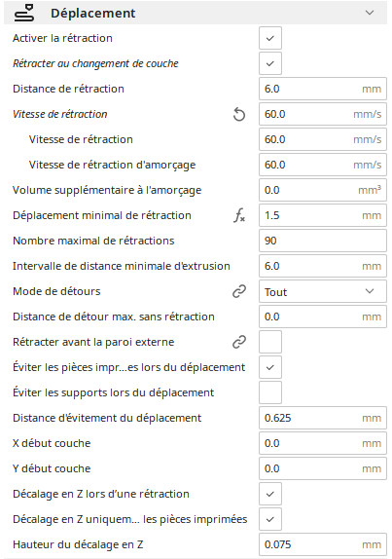Select the Nombre maximal de rétractions field

point(323,241)
